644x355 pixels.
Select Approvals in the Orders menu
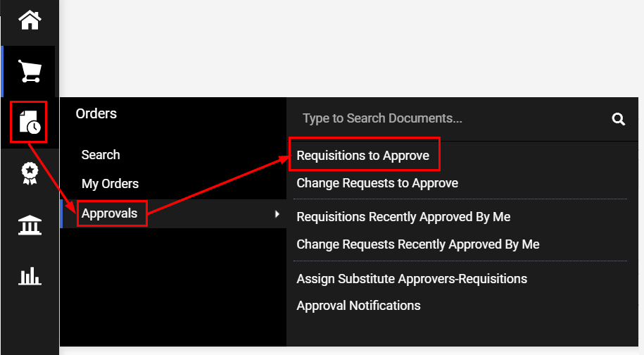[109, 213]
